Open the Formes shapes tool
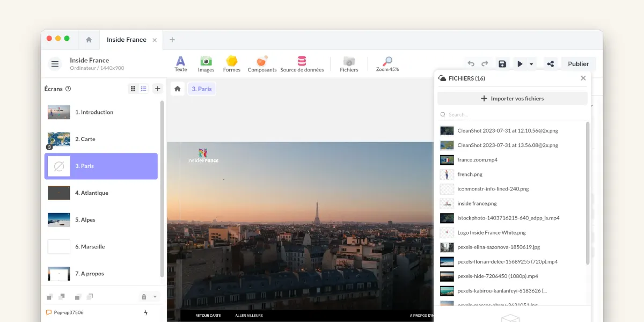Viewport: 644px width, 322px height. click(232, 64)
